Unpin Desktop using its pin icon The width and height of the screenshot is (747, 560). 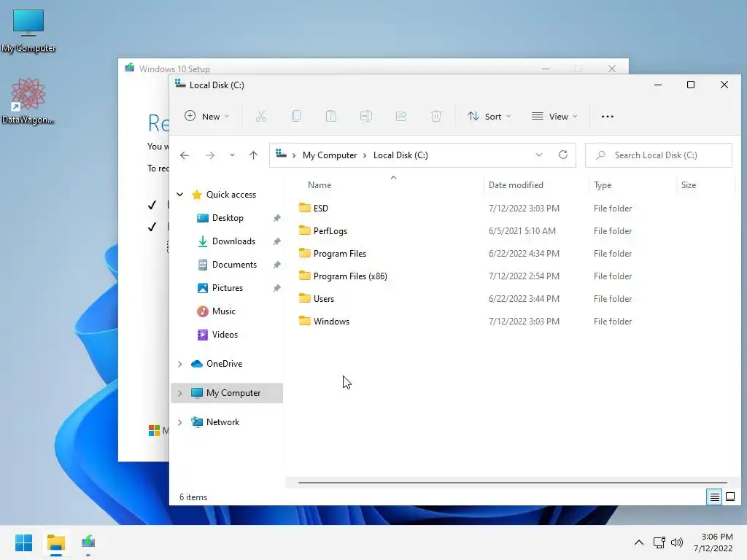click(x=276, y=218)
